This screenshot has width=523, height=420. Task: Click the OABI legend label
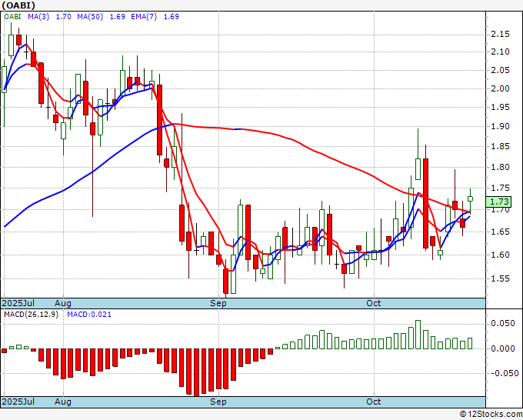click(12, 16)
